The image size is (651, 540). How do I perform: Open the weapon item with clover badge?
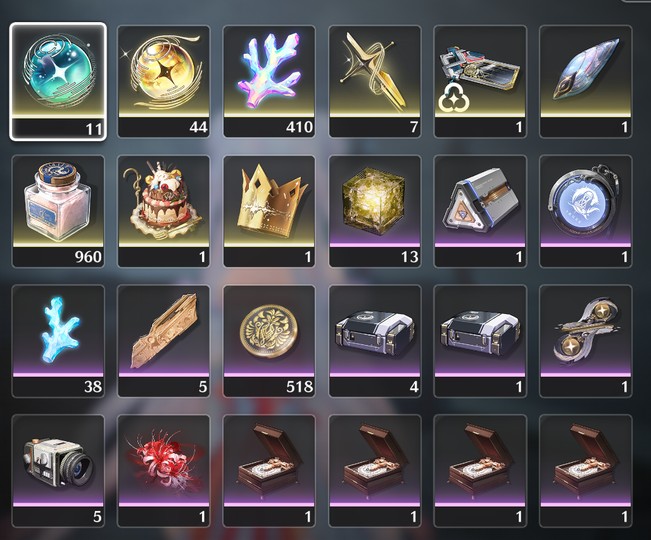pyautogui.click(x=480, y=81)
